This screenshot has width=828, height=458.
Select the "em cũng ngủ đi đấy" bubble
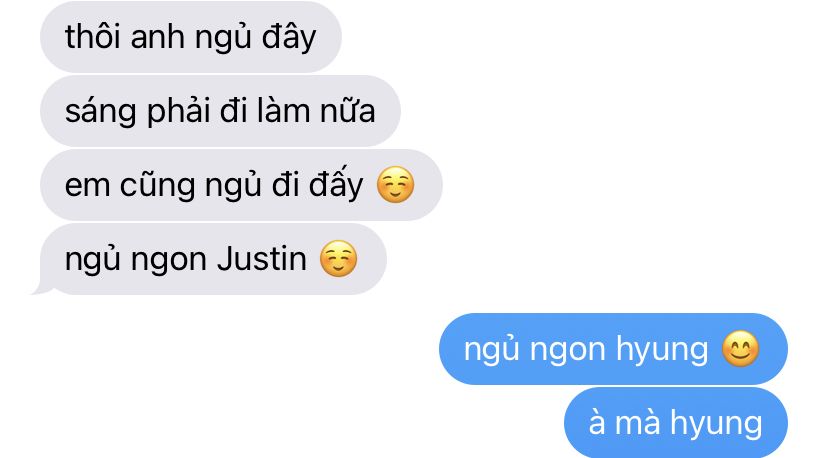[x=241, y=185]
